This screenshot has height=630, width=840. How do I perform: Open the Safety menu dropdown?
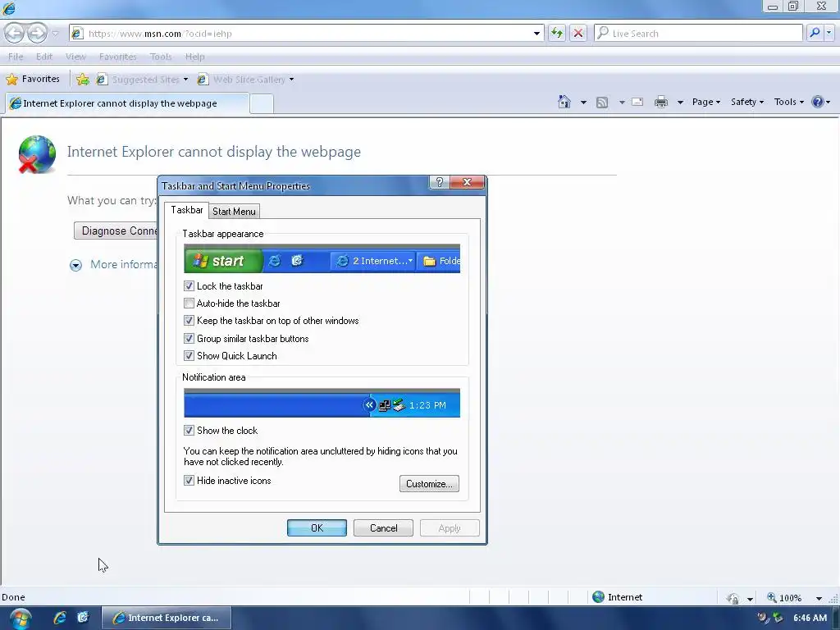click(x=746, y=102)
